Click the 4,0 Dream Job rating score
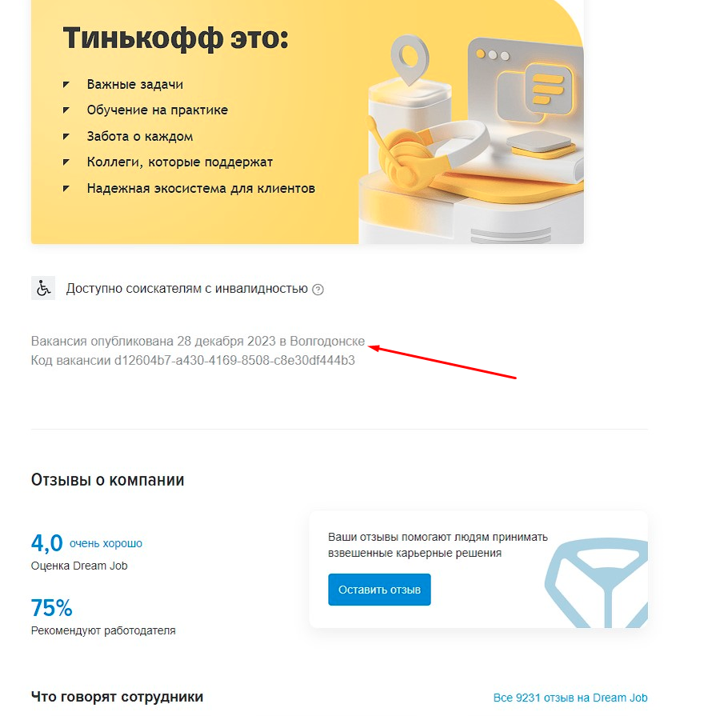The width and height of the screenshot is (728, 716). pos(47,543)
